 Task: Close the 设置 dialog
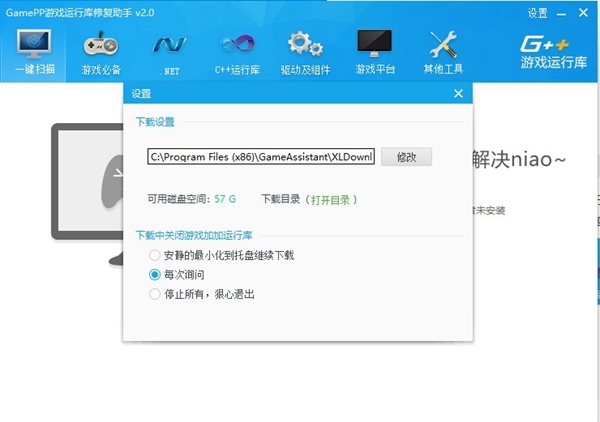click(458, 93)
